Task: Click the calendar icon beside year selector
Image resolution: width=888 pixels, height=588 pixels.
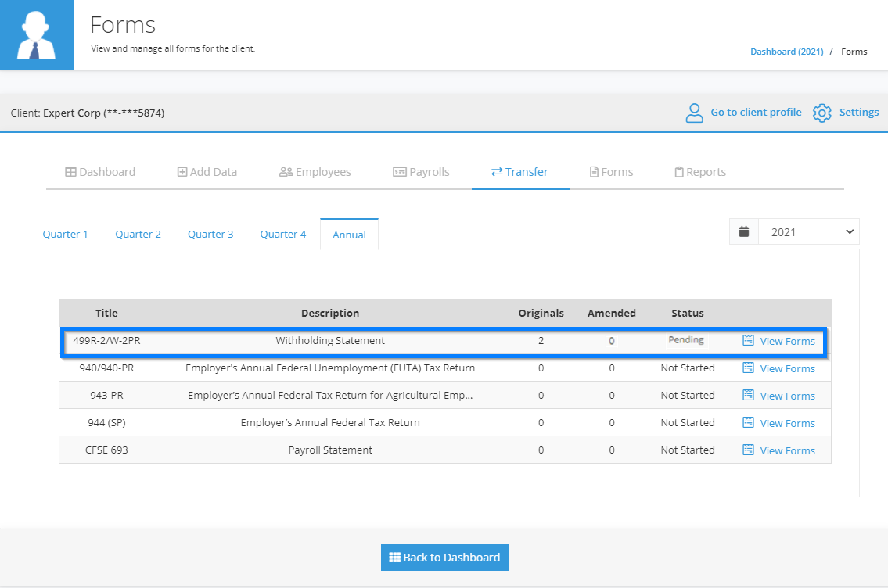Action: 744,232
